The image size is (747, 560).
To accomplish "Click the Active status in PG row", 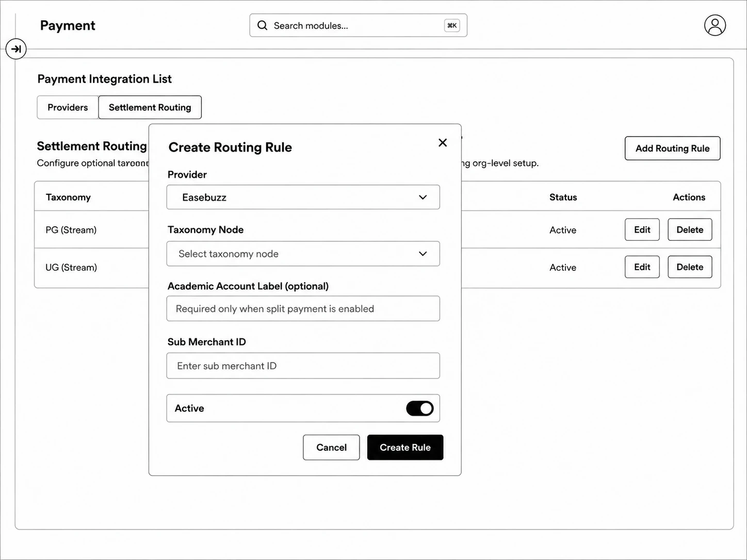I will coord(563,230).
